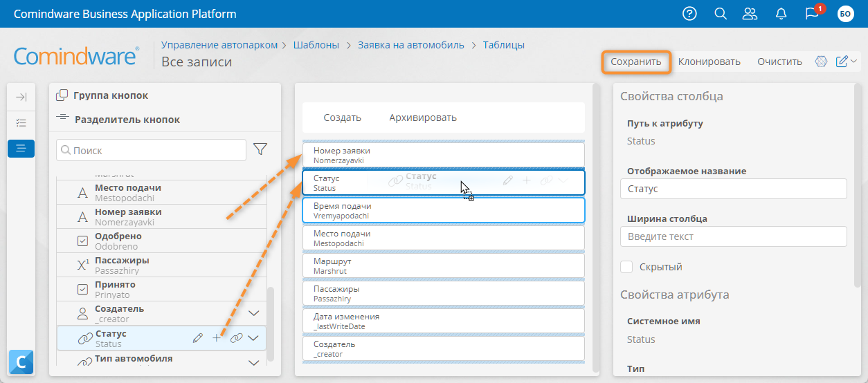
Task: Click the X¹ icon beside Пассажиры
Action: [82, 265]
